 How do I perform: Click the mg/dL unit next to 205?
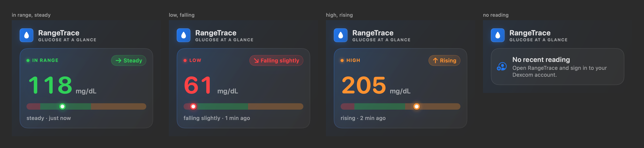coord(400,91)
